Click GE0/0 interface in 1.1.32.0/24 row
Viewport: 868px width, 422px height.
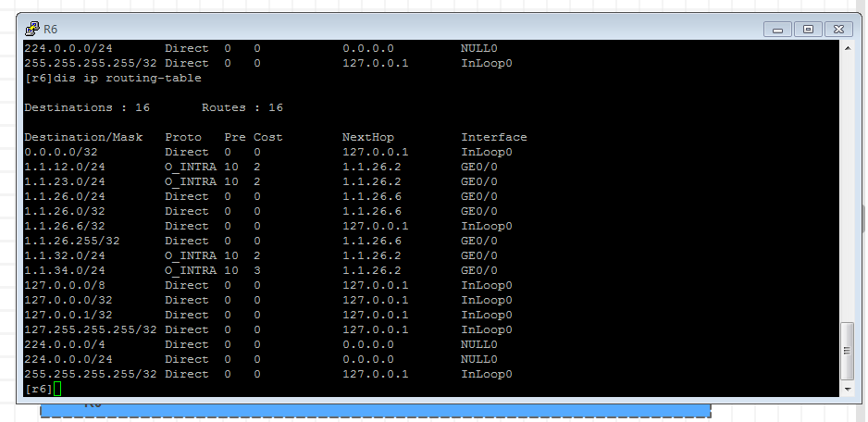coord(479,255)
